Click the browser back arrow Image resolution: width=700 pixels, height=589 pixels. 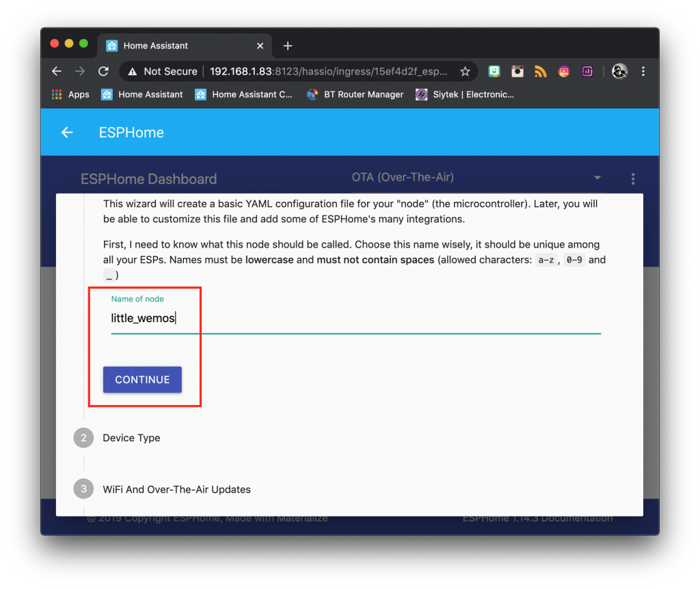tap(57, 71)
